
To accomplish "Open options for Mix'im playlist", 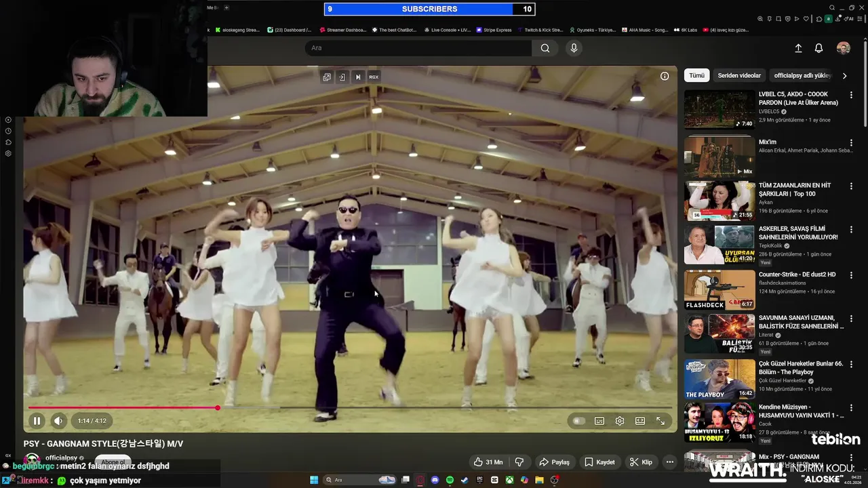I will (851, 143).
